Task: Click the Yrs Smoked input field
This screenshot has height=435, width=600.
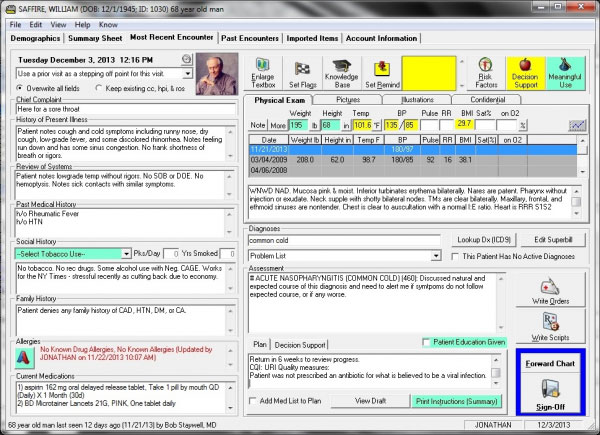Action: pyautogui.click(x=228, y=254)
